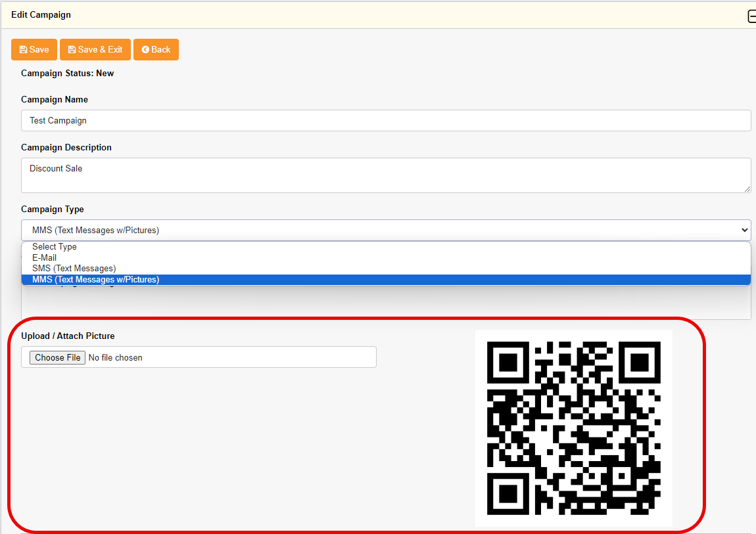Choose SMS (Text Messages) from the list
The height and width of the screenshot is (534, 756).
(x=73, y=268)
